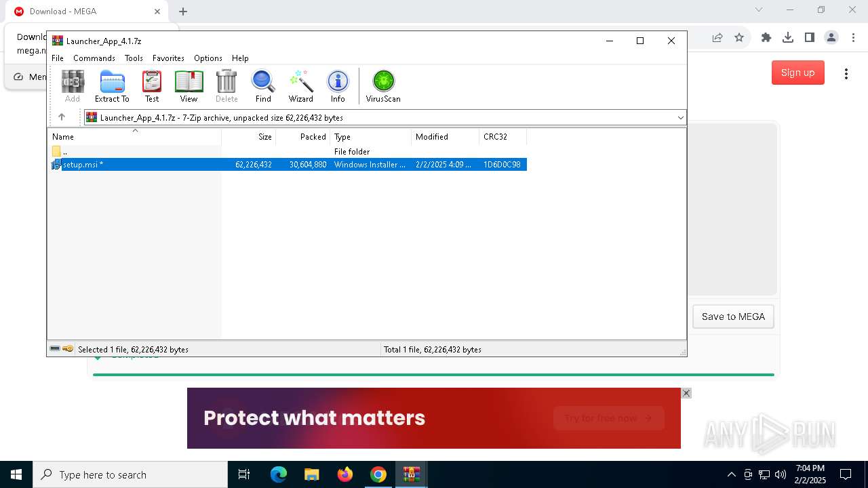Open the View toolbar button

189,86
